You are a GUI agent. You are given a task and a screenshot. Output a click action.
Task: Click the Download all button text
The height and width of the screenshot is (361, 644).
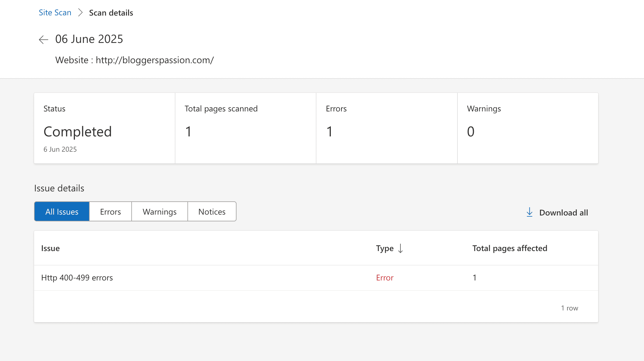coord(563,213)
